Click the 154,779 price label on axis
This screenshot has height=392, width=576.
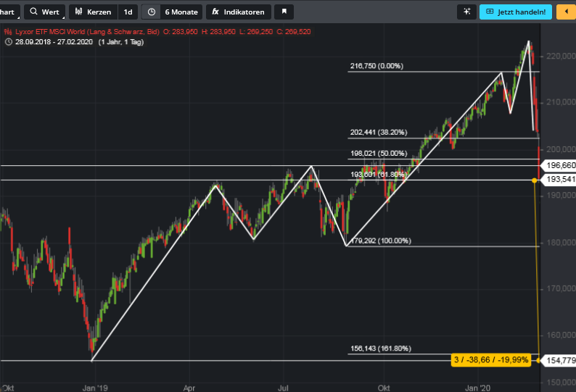[x=559, y=360]
